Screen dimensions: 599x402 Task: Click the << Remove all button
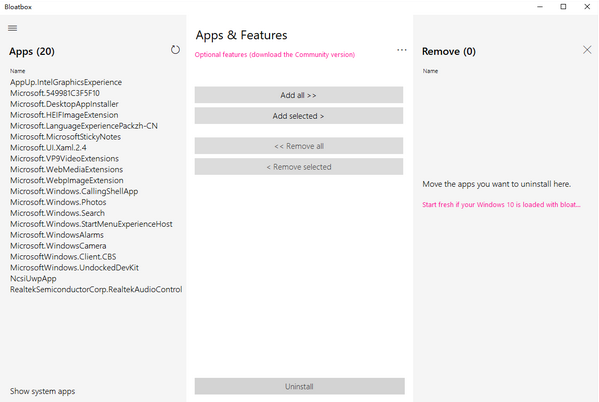[x=299, y=146]
